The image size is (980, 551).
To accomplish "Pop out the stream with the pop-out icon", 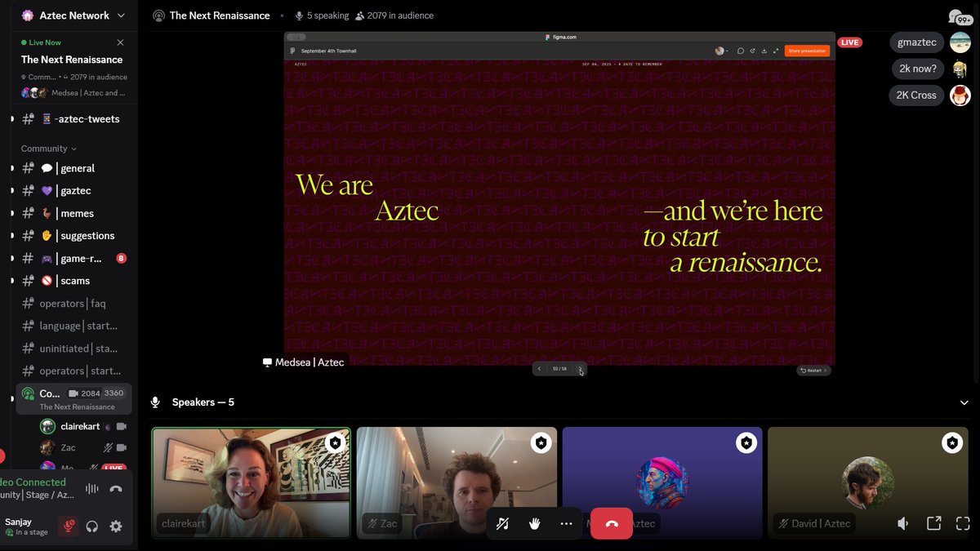I will click(933, 522).
